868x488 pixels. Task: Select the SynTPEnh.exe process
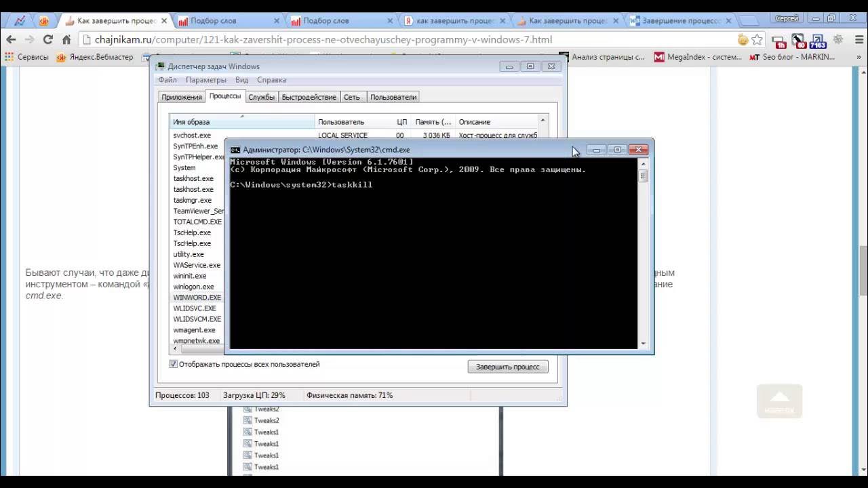point(195,146)
